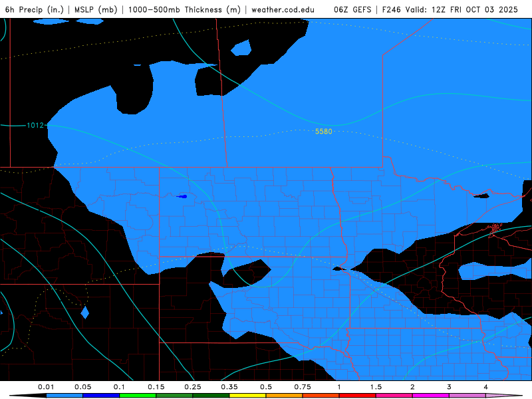Click the red 1 inch legend swatch
532x399 pixels.
pos(358,396)
